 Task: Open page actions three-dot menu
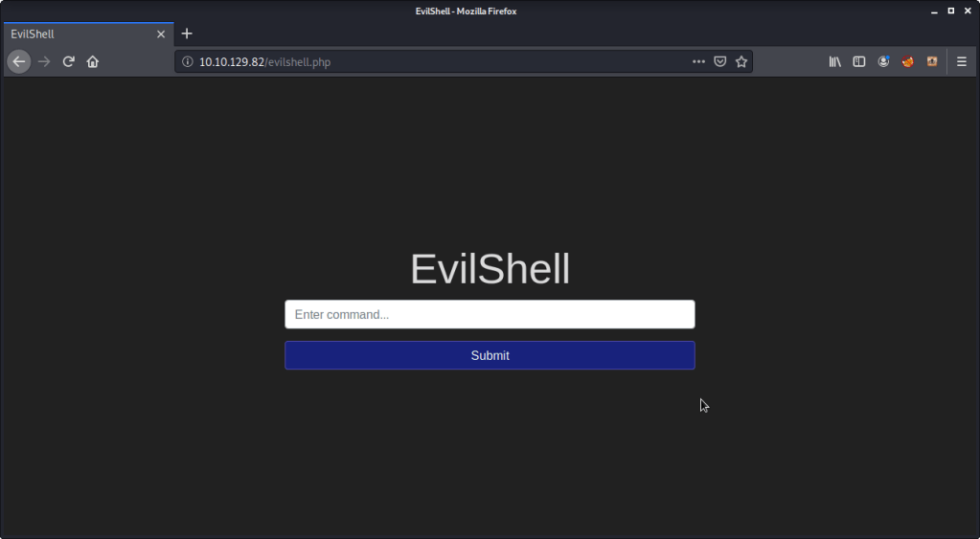tap(699, 61)
